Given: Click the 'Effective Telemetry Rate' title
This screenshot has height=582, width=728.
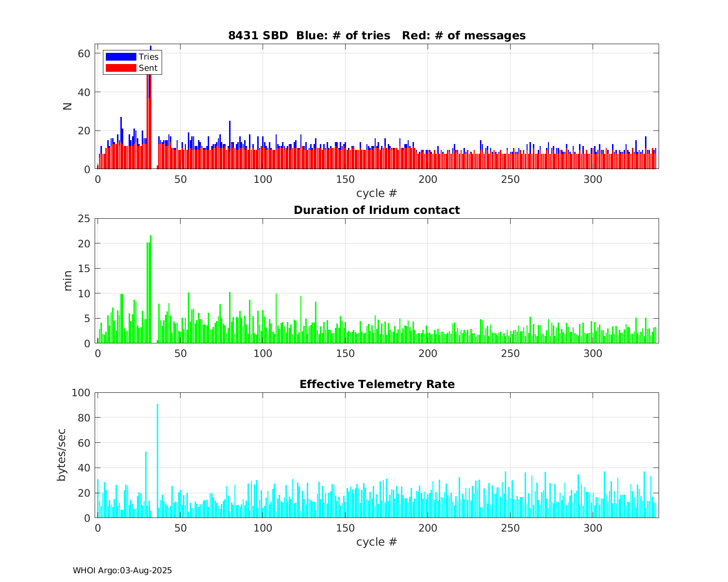Looking at the screenshot, I should pyautogui.click(x=377, y=384).
